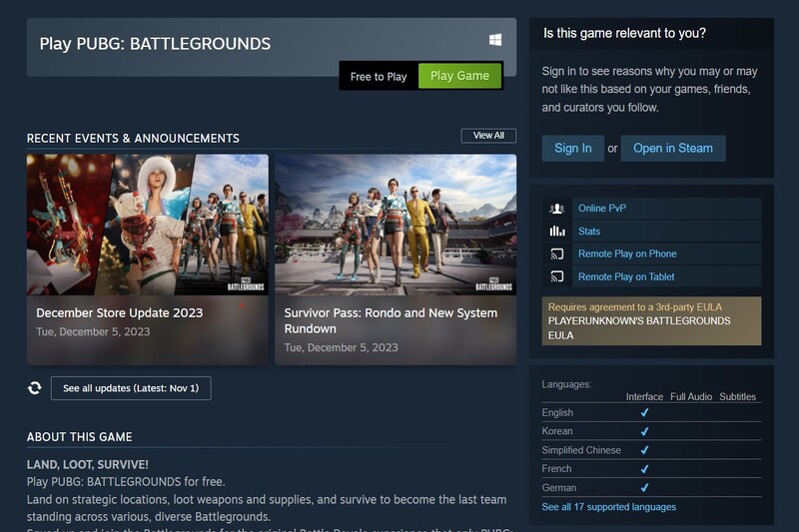799x532 pixels.
Task: Click Tue, December 5, 2023 under Survivor Pass
Action: click(341, 347)
